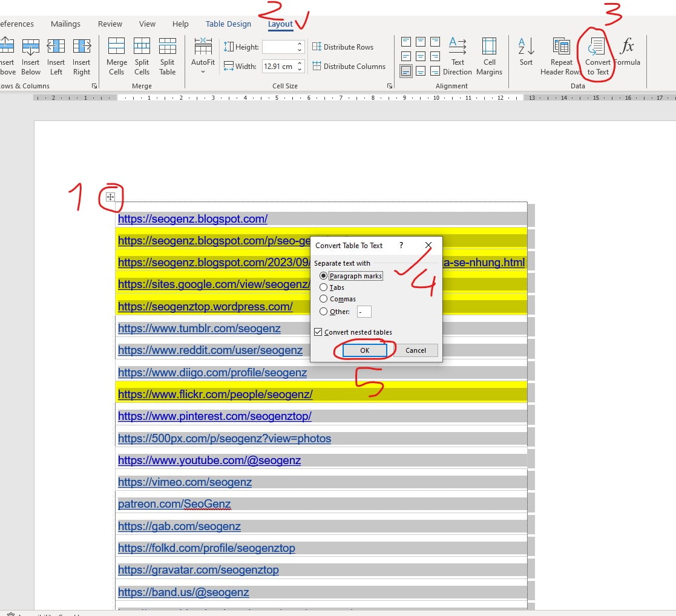Click the Insert Left icon
Viewport: 676px width, 616px height.
[56, 56]
